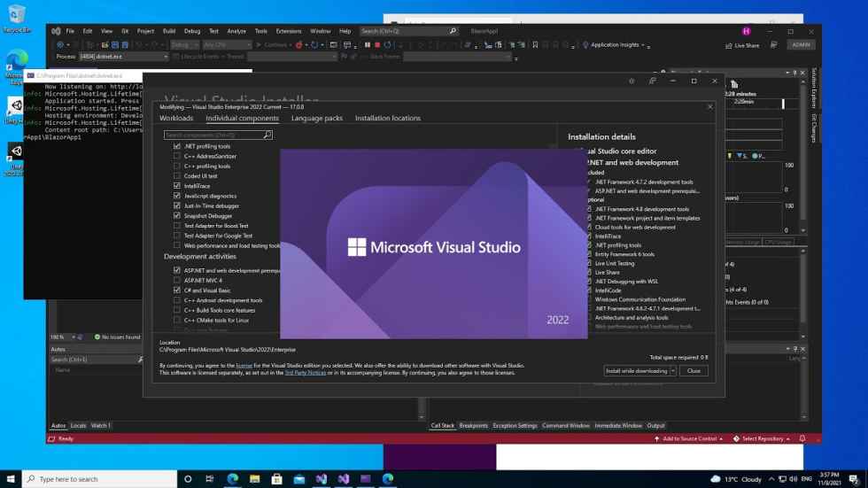
Task: Click the theme sun icon in the Installer title bar
Action: 632,81
